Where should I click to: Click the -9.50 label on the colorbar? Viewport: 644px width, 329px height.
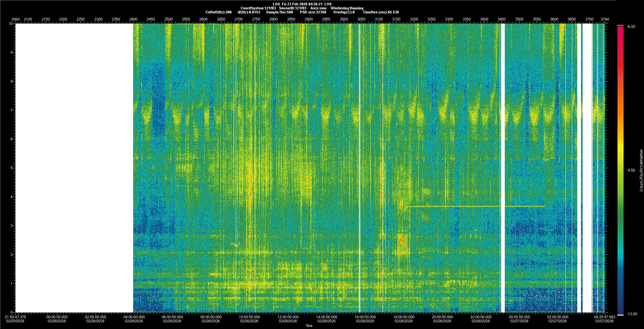click(631, 170)
